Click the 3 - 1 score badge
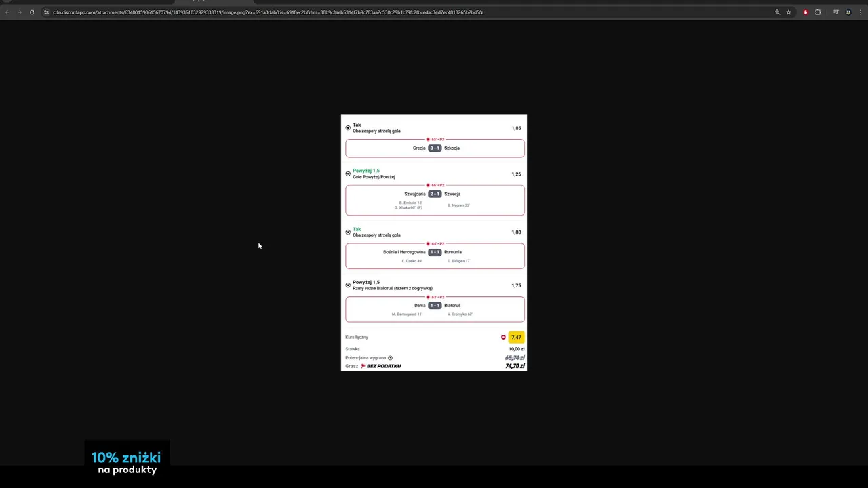The height and width of the screenshot is (488, 868). 435,148
